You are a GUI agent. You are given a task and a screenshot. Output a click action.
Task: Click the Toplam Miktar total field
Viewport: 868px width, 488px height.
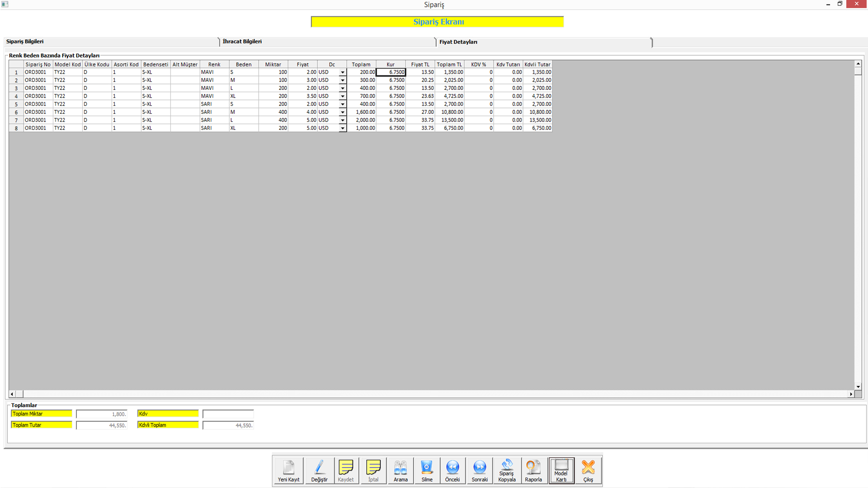[102, 414]
